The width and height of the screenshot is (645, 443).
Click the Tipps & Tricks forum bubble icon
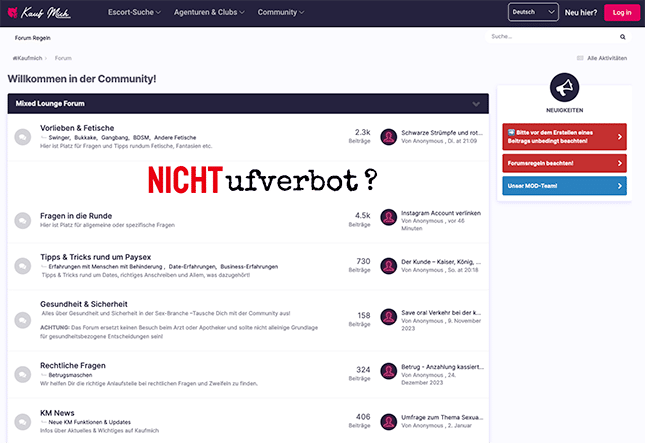pos(23,266)
